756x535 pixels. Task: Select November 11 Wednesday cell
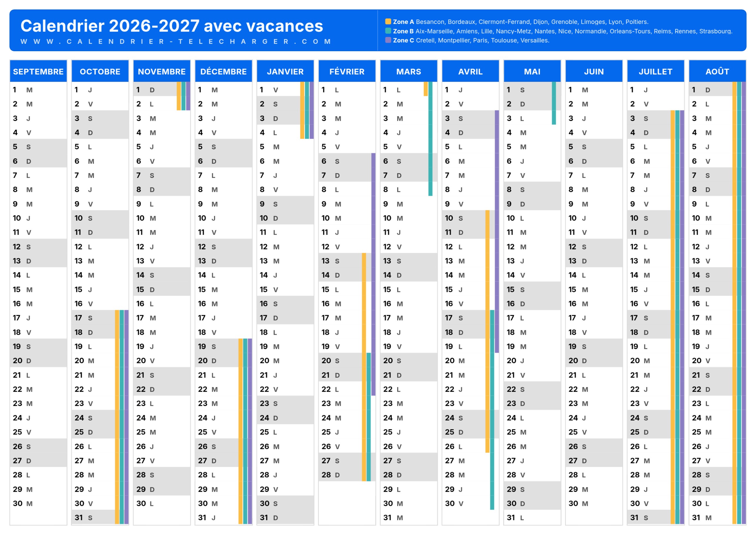click(x=162, y=232)
